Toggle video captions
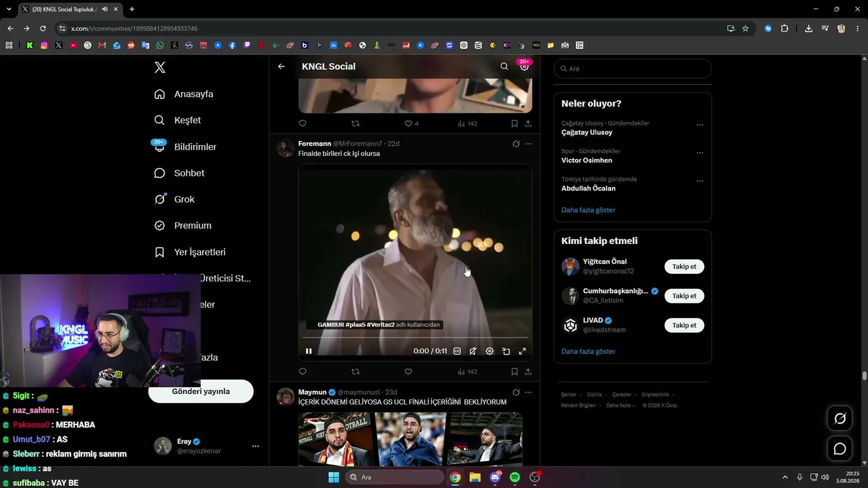The height and width of the screenshot is (488, 868). tap(457, 351)
